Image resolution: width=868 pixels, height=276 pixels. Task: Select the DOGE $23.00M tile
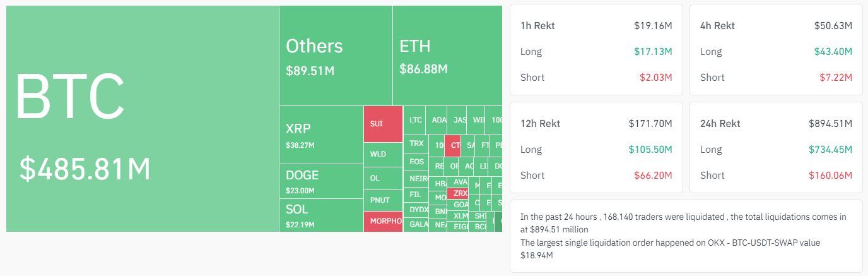click(321, 181)
